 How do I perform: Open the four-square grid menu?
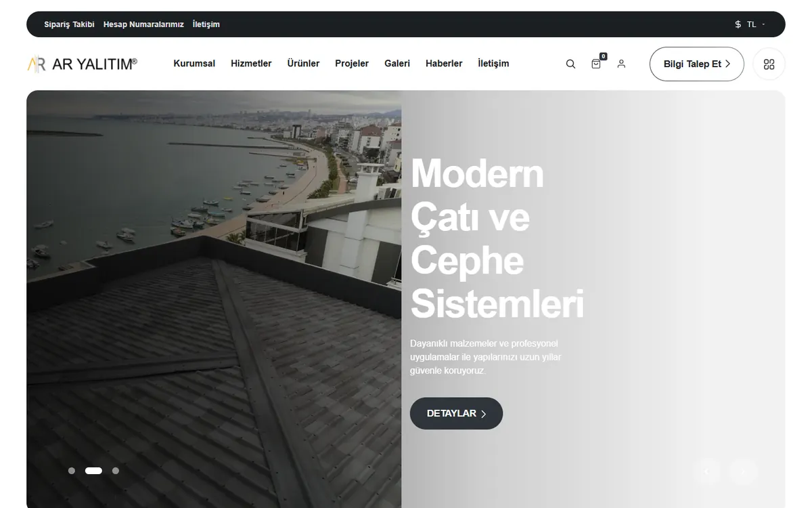tap(769, 64)
